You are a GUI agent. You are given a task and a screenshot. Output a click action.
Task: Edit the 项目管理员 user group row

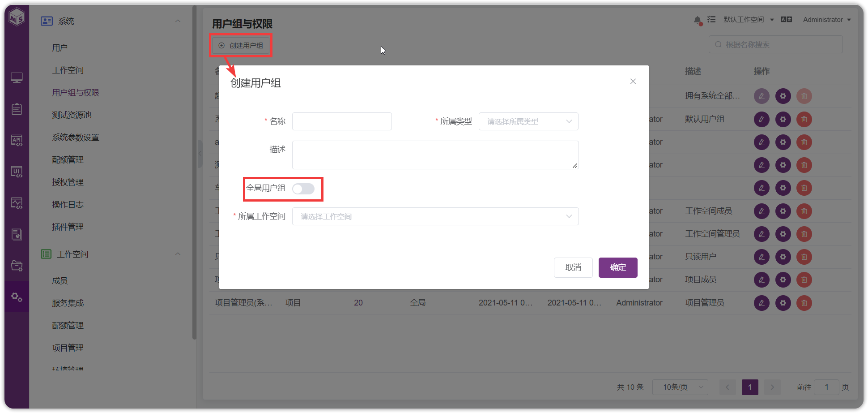762,303
